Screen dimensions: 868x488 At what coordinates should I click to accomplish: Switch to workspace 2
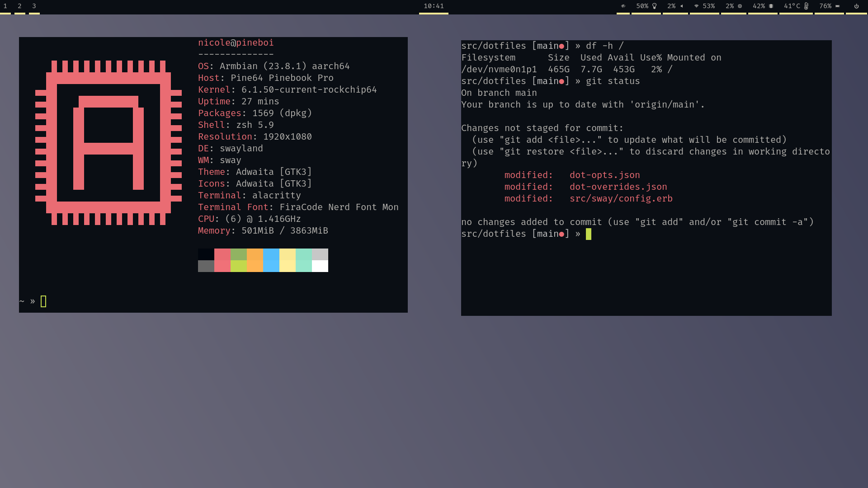point(19,6)
